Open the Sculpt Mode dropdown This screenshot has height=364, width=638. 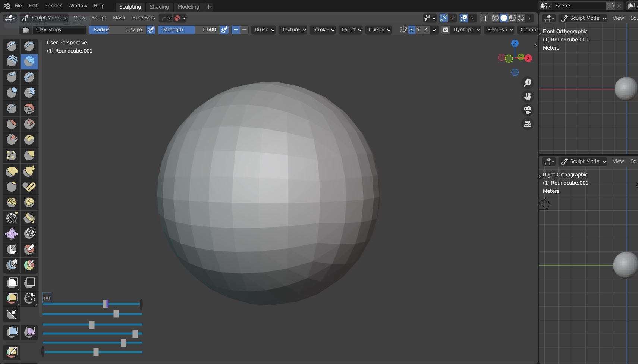44,18
